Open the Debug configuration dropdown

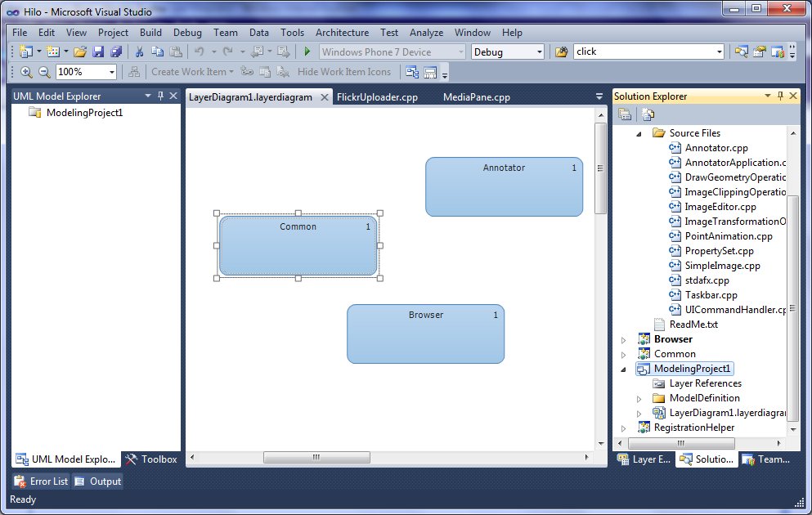pos(539,51)
